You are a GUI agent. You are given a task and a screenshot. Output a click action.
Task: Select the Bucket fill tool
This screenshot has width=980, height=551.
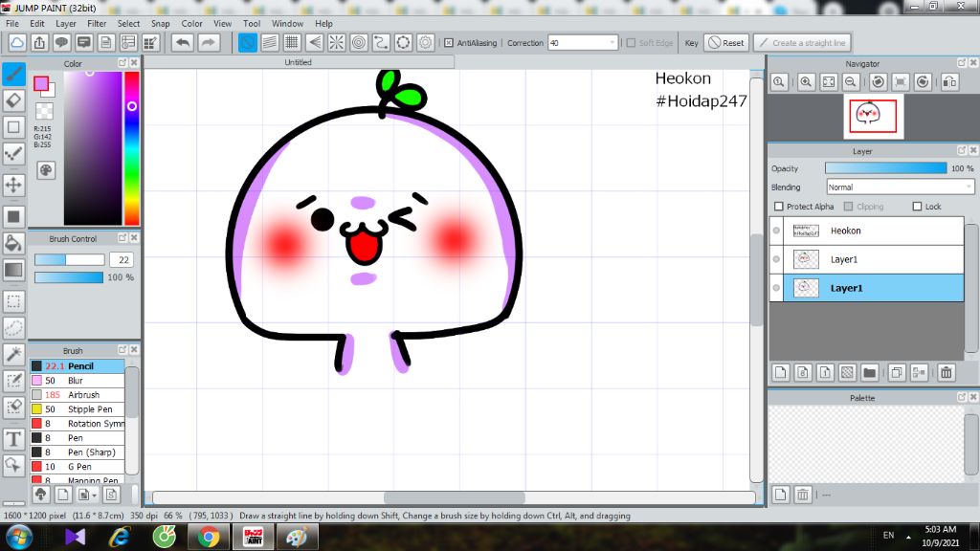pyautogui.click(x=13, y=243)
